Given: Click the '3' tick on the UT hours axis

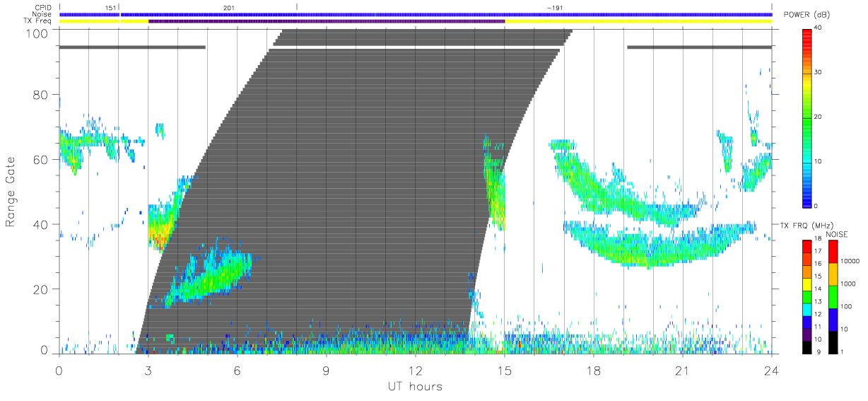Looking at the screenshot, I should [148, 370].
